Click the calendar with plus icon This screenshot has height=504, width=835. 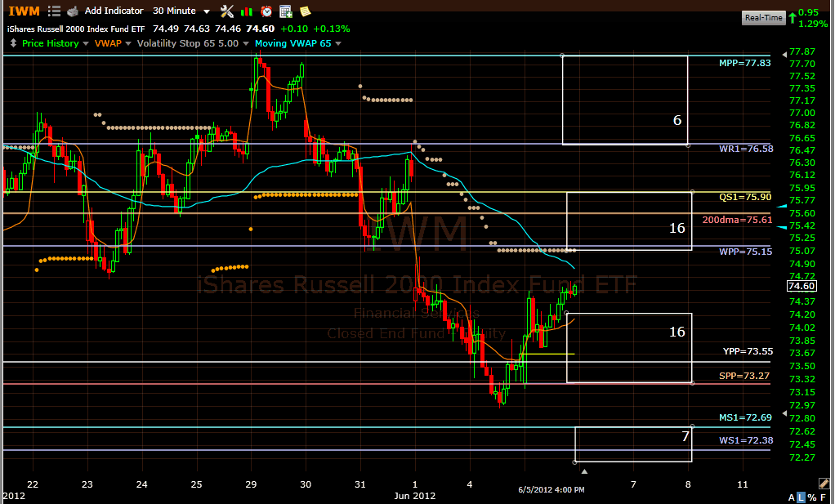286,11
